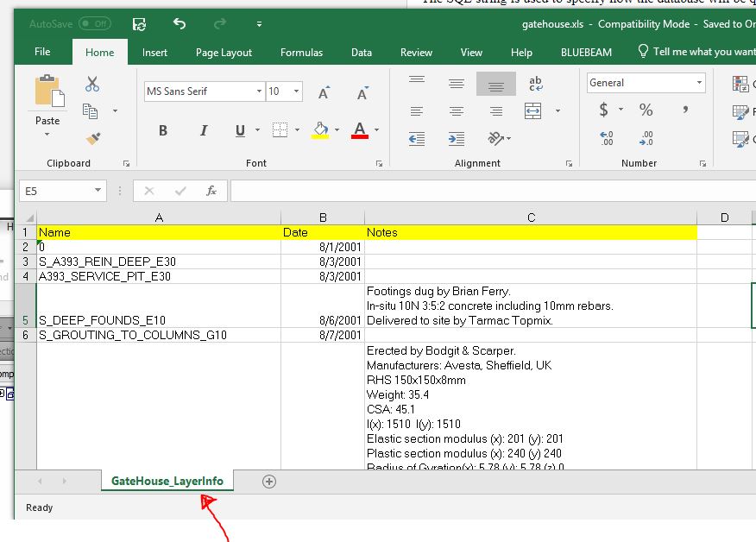Open the Alignment dialog launcher
756x542 pixels.
click(569, 163)
